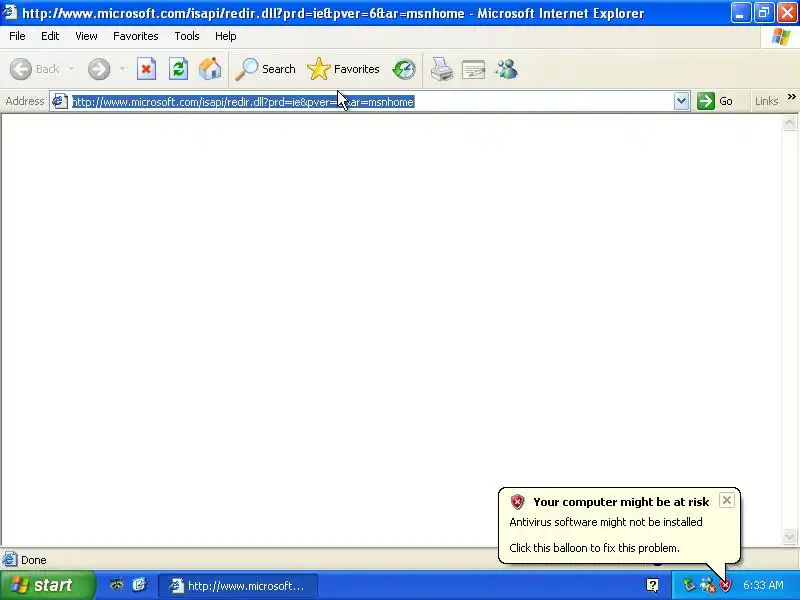Click the Safely Remove Hardware tray icon

(689, 585)
